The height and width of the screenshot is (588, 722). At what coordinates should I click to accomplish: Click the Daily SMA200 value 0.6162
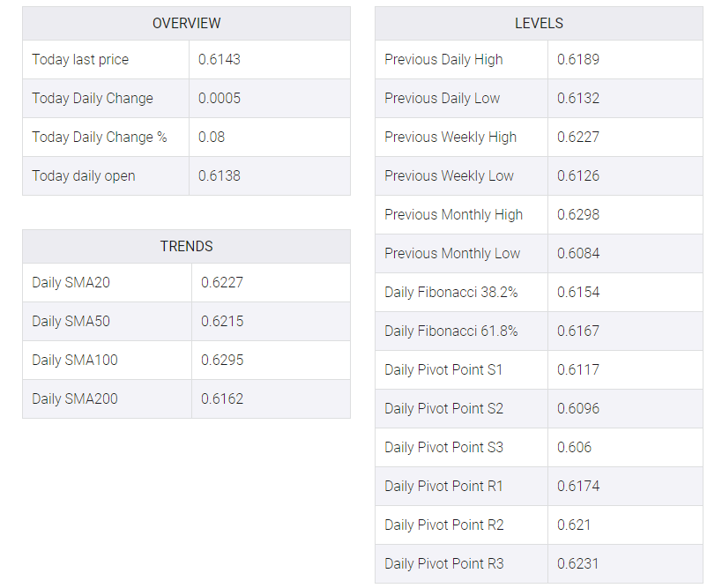pyautogui.click(x=222, y=398)
